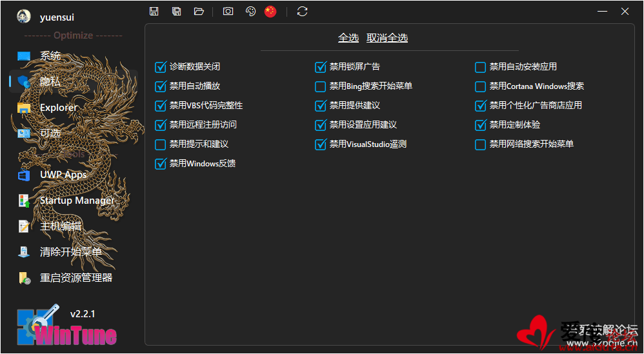Enable 禁用Cortana Windows搜索 checkbox
Image resolution: width=644 pixels, height=354 pixels.
[481, 86]
